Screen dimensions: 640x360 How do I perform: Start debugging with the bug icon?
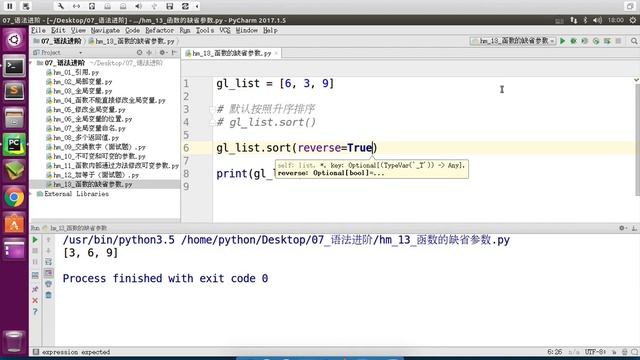click(573, 41)
